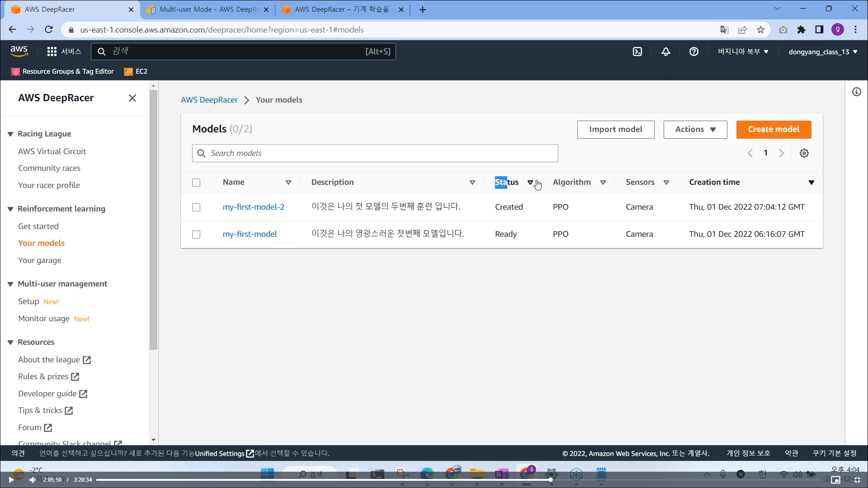Open Your garage in sidebar

40,260
